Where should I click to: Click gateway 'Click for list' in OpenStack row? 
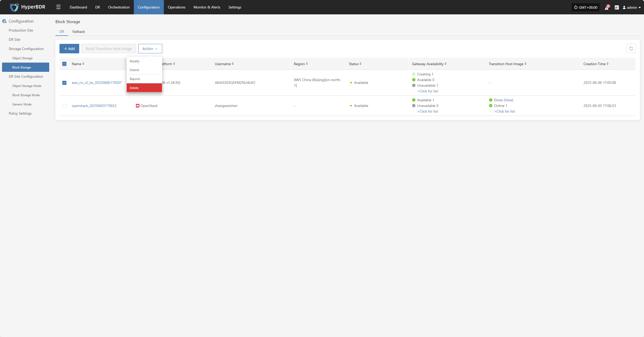[427, 111]
